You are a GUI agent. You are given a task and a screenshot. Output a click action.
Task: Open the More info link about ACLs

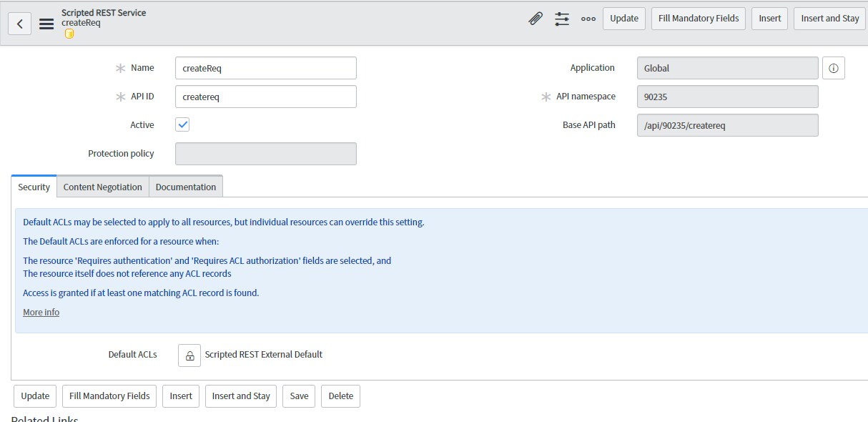[41, 312]
